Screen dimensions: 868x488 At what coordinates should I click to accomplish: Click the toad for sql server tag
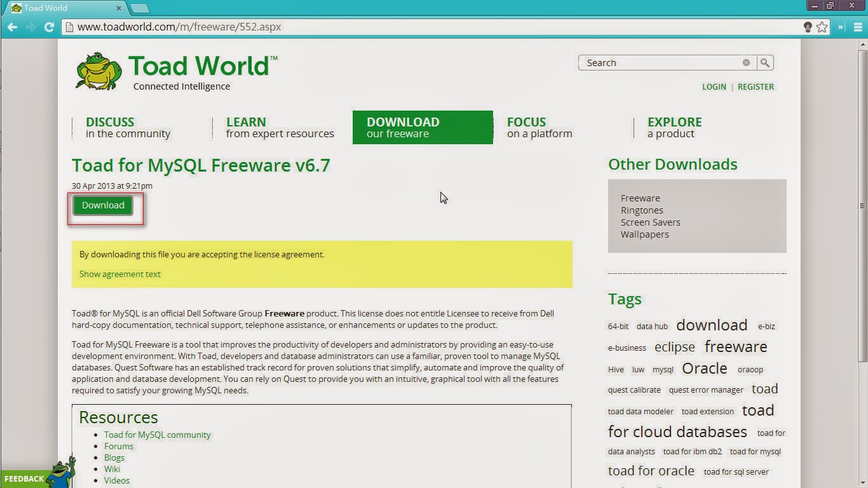point(736,472)
